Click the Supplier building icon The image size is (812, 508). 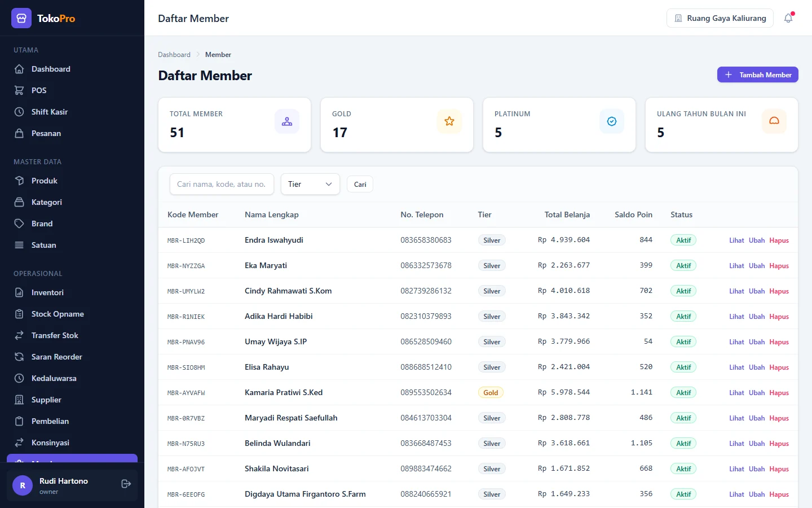[19, 400]
